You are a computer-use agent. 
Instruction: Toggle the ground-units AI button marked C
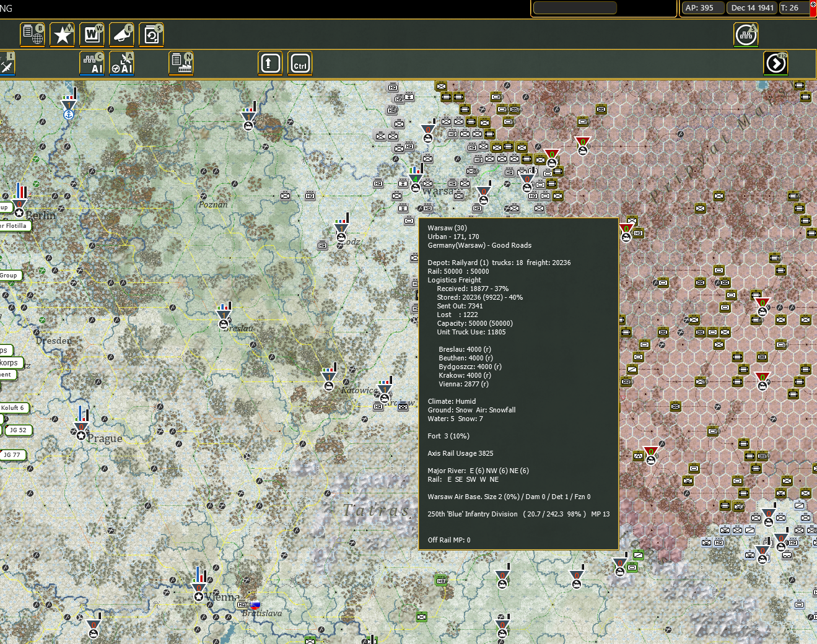92,64
